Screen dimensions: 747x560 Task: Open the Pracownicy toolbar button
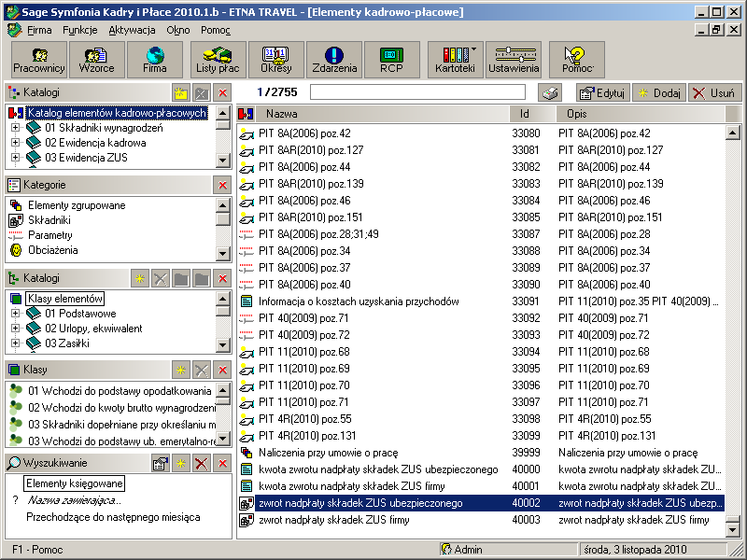pyautogui.click(x=39, y=60)
